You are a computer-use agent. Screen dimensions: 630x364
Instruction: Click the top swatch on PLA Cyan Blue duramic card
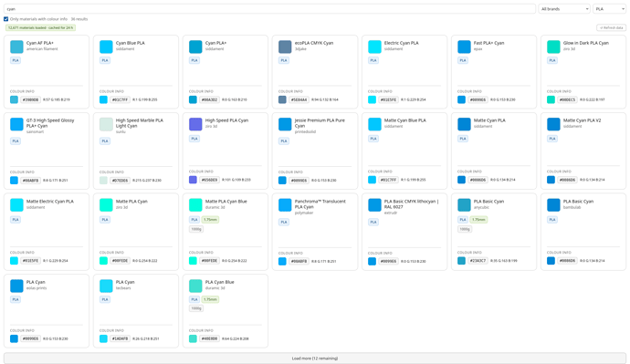pos(195,286)
